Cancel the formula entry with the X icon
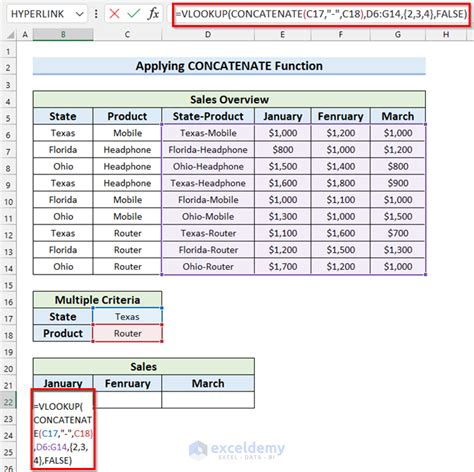The height and width of the screenshot is (472, 474). (x=114, y=14)
